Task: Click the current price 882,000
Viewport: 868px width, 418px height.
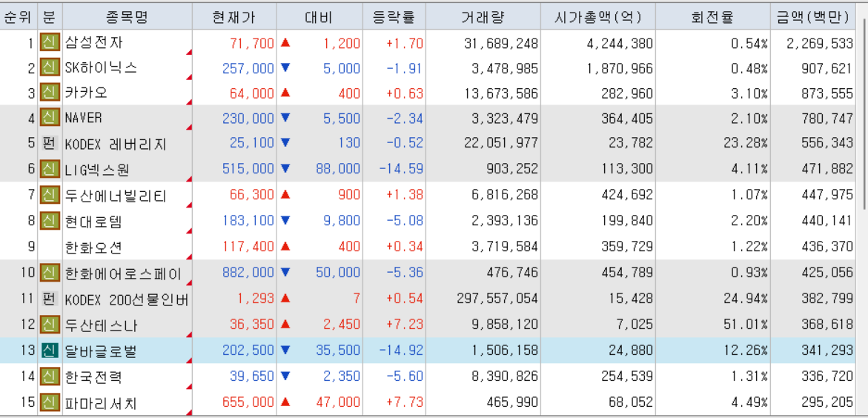Action: (248, 273)
